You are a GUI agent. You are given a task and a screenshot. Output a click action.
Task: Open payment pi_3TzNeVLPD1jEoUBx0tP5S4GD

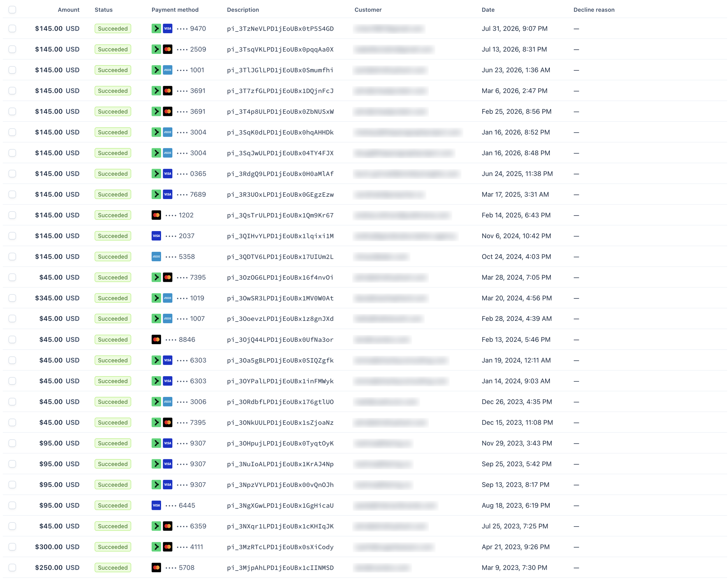(x=280, y=28)
